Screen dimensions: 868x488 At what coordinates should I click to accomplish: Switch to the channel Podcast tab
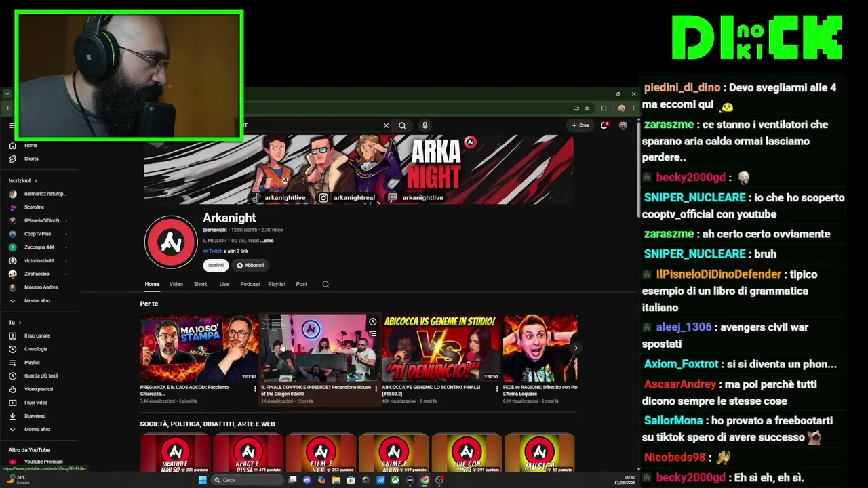[x=250, y=284]
